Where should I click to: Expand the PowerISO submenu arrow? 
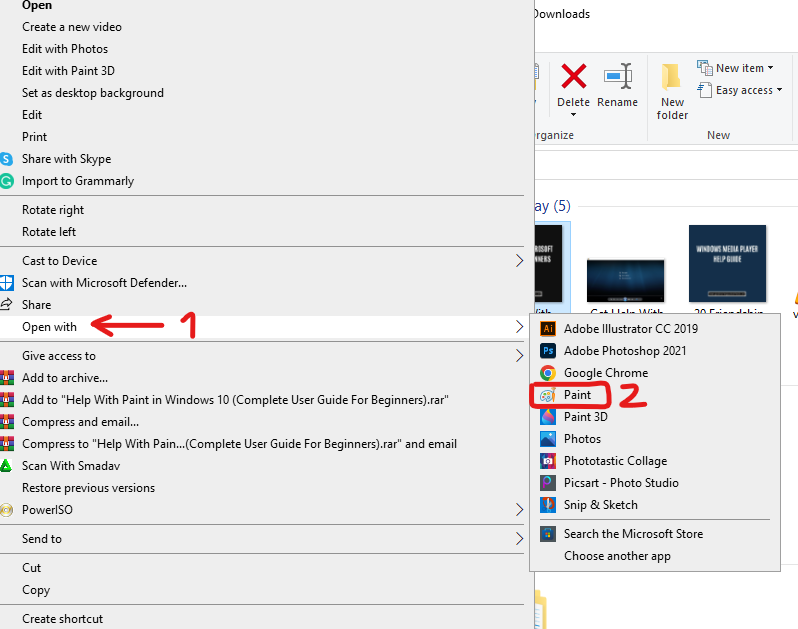pos(519,510)
